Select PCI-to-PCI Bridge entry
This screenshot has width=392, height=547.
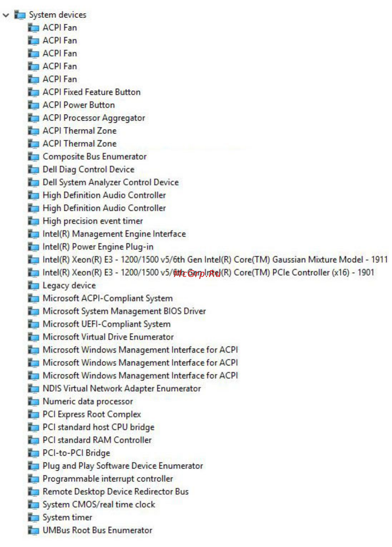click(x=76, y=453)
